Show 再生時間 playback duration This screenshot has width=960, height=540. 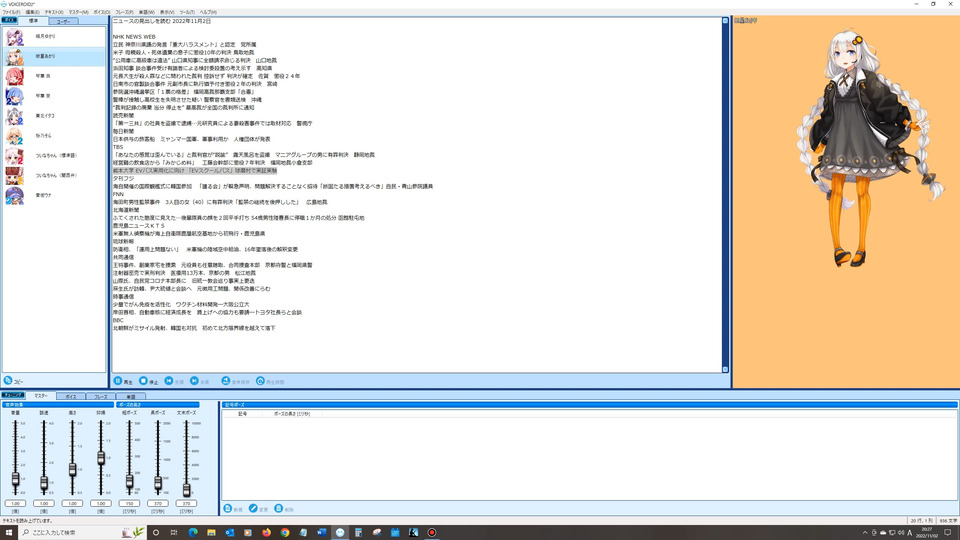click(270, 381)
